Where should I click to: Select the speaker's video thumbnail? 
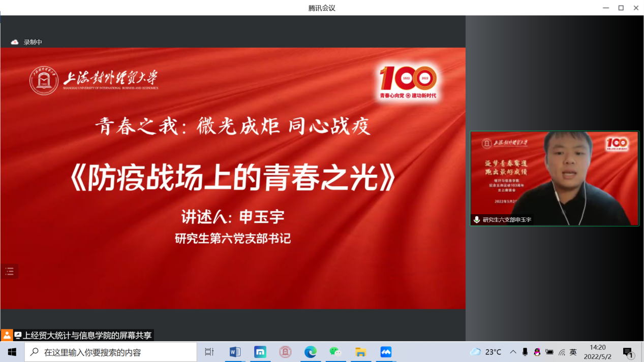point(555,178)
